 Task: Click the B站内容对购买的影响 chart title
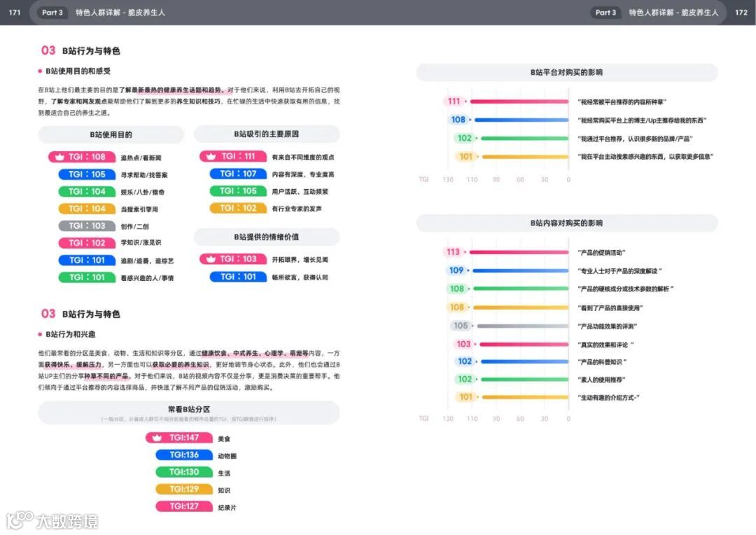click(567, 223)
